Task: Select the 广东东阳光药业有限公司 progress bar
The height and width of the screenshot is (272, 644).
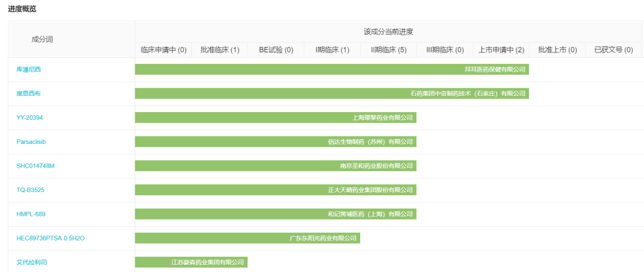Action: tap(247, 238)
